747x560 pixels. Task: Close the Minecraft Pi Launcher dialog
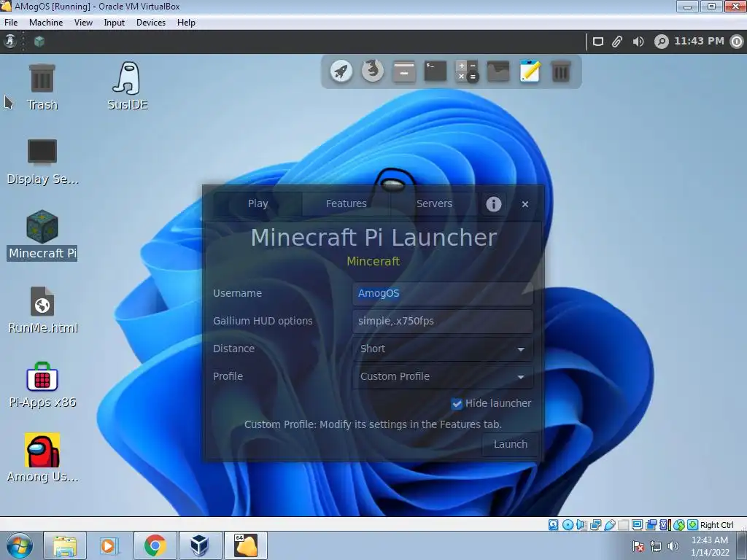click(x=525, y=204)
